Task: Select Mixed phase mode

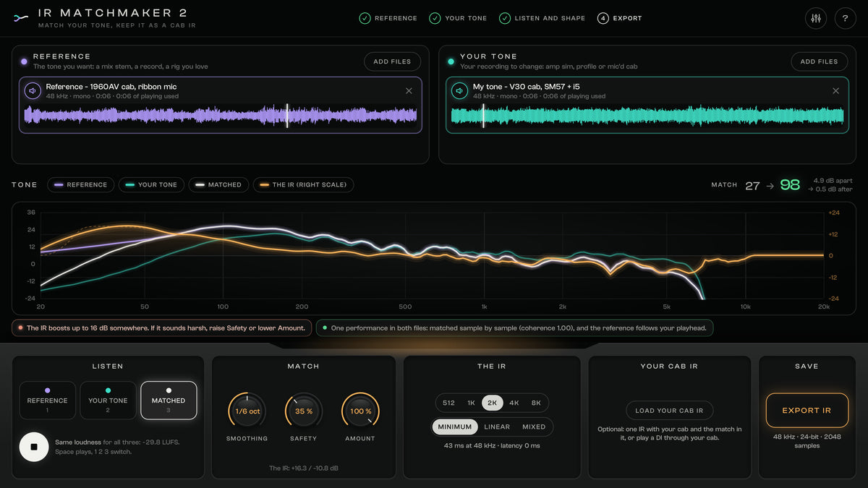Action: pyautogui.click(x=534, y=427)
